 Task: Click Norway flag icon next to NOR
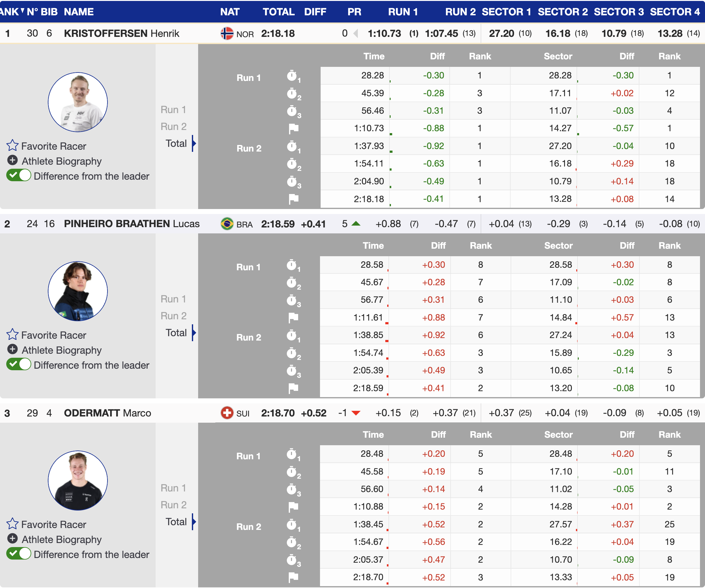click(227, 33)
